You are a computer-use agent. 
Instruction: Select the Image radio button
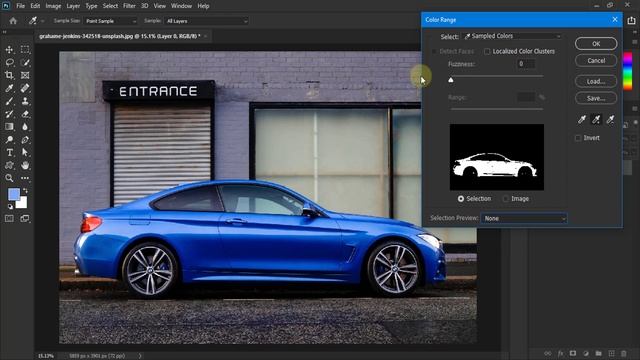[x=506, y=199]
